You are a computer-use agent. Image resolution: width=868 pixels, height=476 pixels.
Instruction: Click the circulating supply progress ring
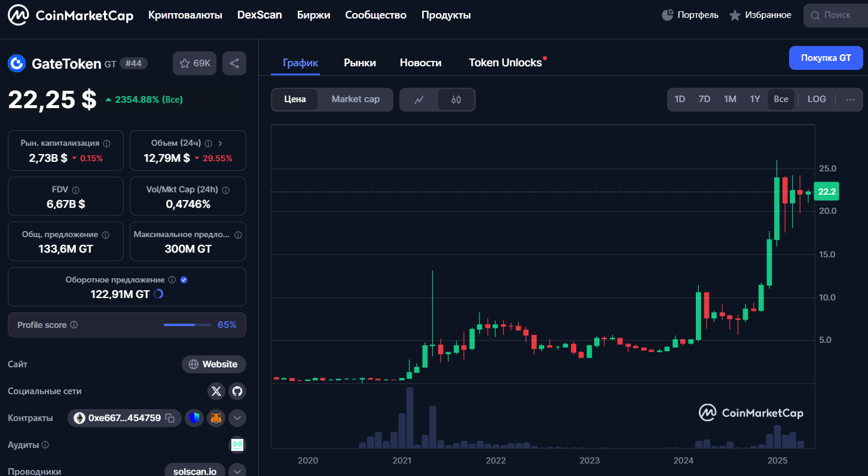click(x=158, y=294)
